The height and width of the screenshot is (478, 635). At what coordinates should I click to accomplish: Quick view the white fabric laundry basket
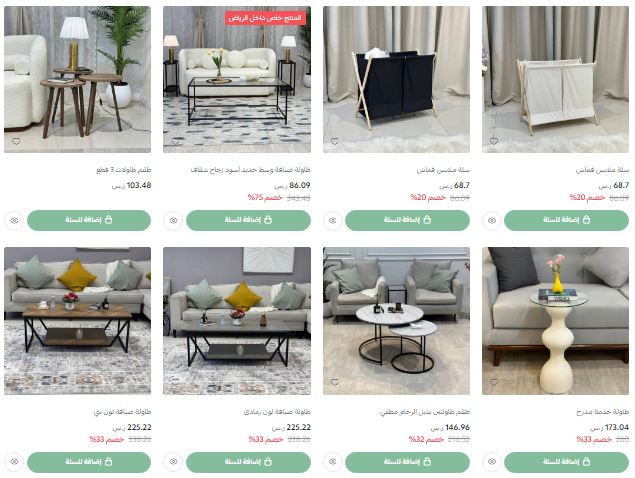(x=492, y=221)
